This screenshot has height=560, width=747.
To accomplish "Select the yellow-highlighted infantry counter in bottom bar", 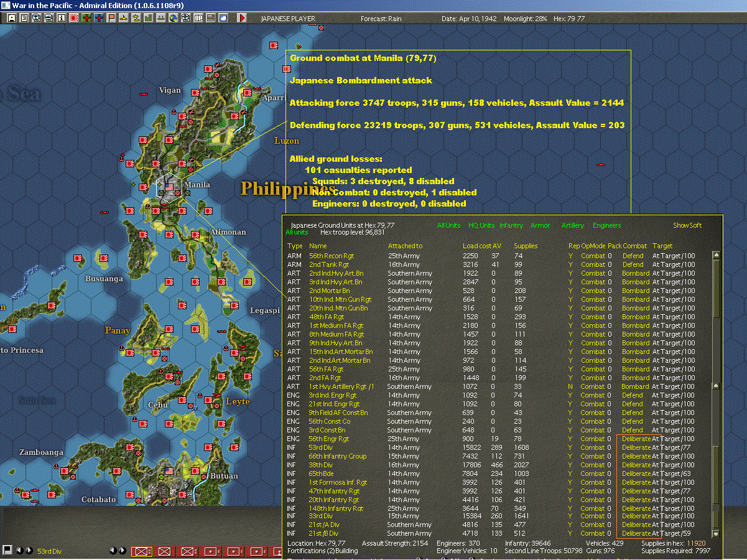I will 142,551.
